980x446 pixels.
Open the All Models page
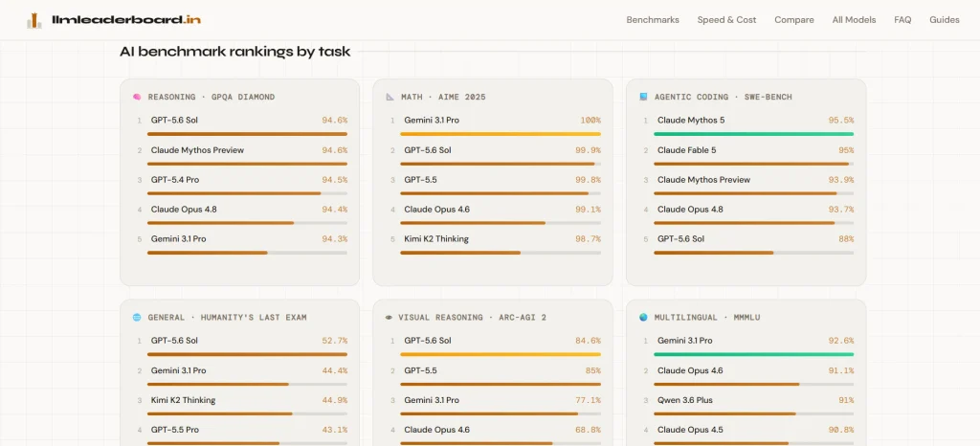854,20
